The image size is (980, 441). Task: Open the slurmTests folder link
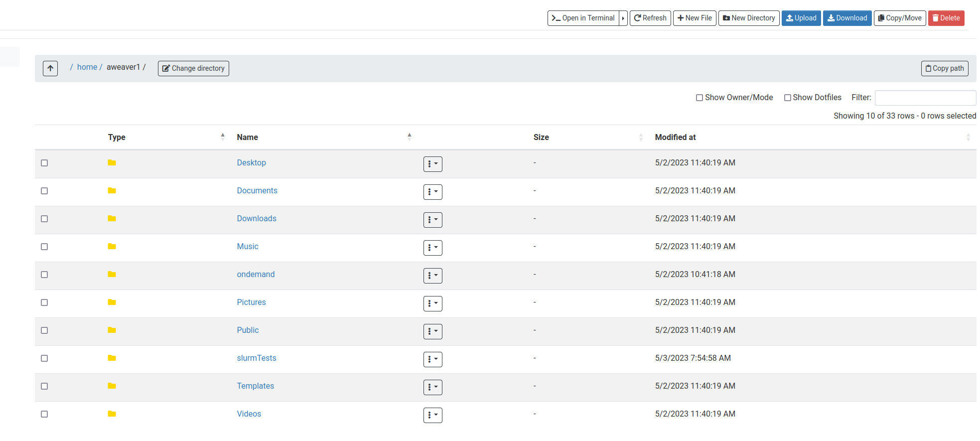(257, 358)
